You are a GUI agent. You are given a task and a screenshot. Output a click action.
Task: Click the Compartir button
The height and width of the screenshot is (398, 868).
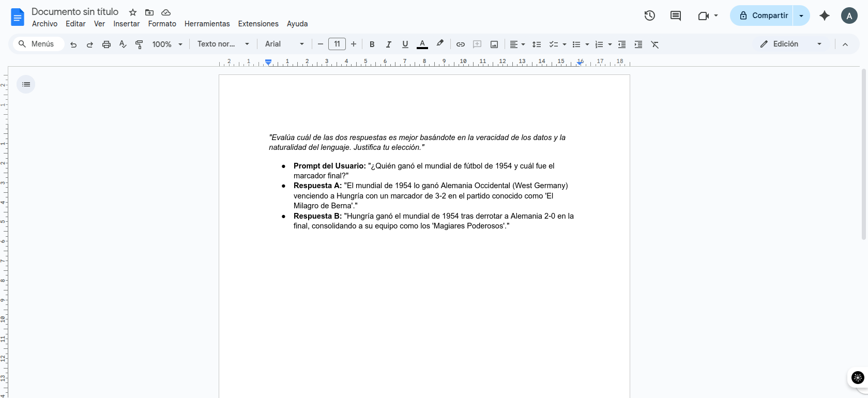(x=763, y=16)
